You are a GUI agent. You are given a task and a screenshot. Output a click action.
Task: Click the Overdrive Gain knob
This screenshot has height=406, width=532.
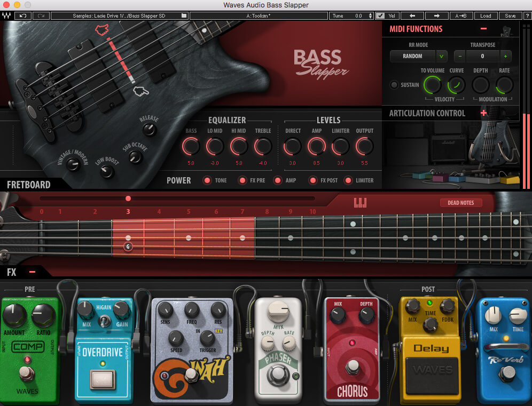121,309
